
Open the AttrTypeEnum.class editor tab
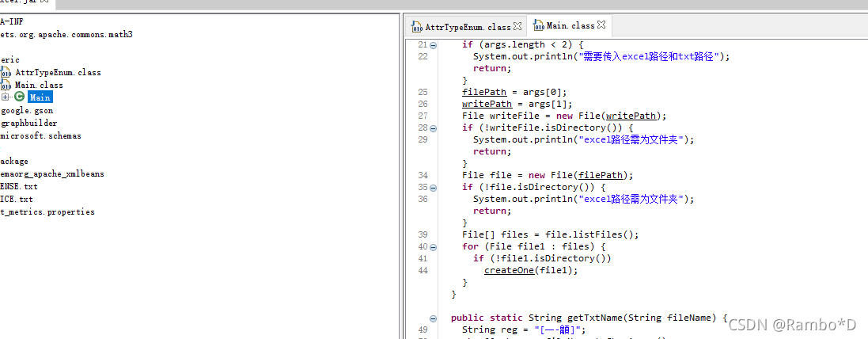point(467,26)
